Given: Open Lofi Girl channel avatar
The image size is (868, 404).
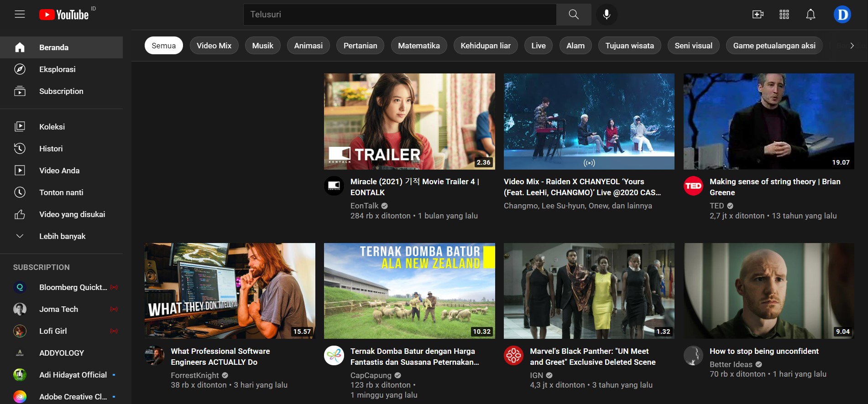Looking at the screenshot, I should [20, 331].
